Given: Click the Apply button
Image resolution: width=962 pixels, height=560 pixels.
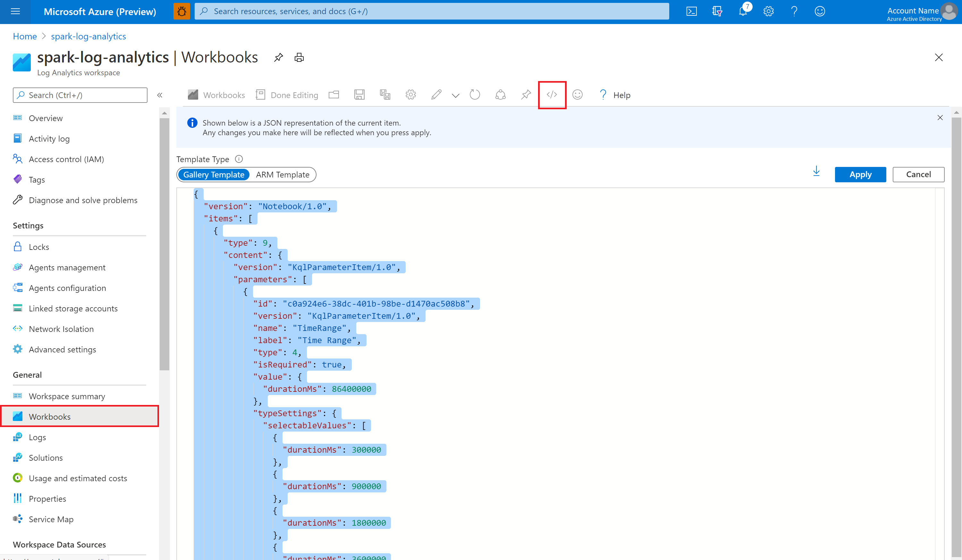Looking at the screenshot, I should pos(861,174).
